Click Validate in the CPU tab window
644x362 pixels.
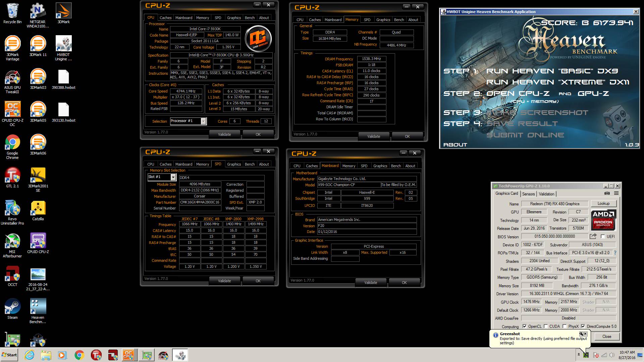224,134
